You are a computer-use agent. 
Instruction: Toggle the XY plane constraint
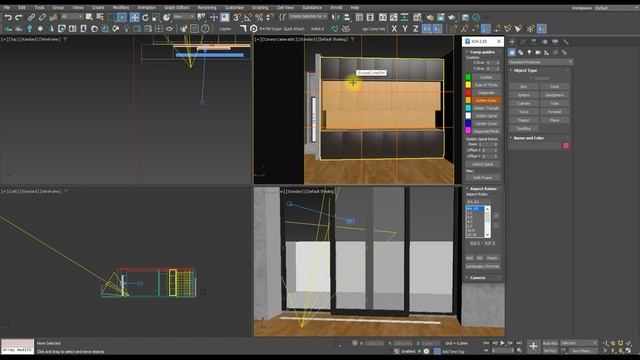(x=427, y=29)
